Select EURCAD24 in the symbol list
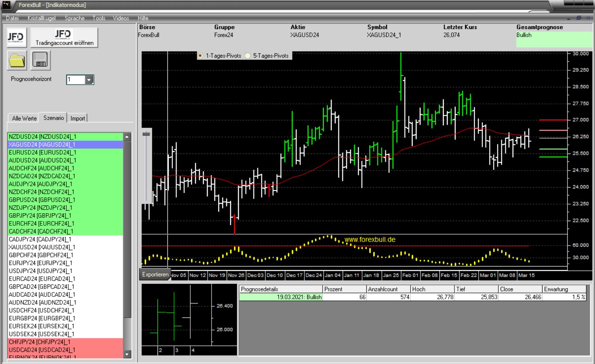 point(66,279)
